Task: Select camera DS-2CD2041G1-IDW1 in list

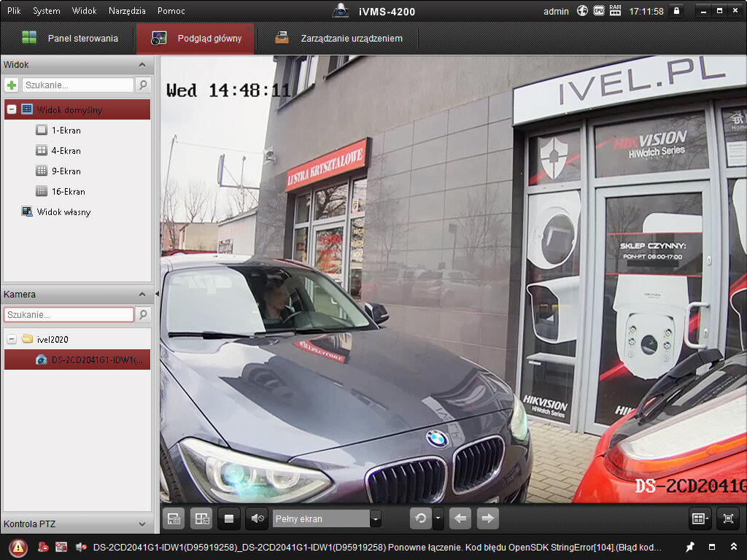Action: [96, 359]
